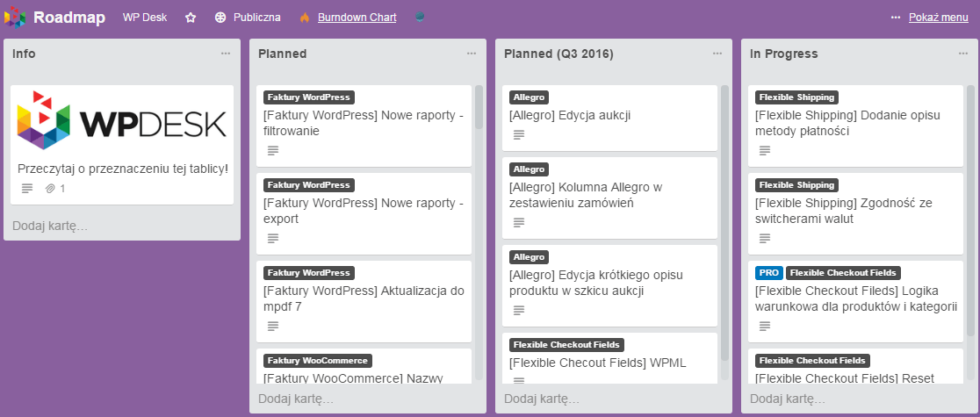Click description icon on Dodanie opisu card
980x417 pixels.
tap(764, 151)
